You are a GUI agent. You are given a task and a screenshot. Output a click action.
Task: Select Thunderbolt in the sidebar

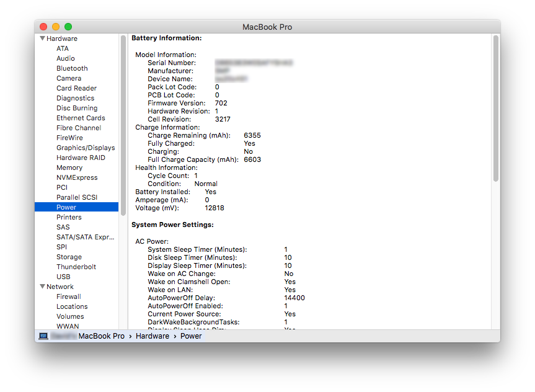[x=77, y=267]
